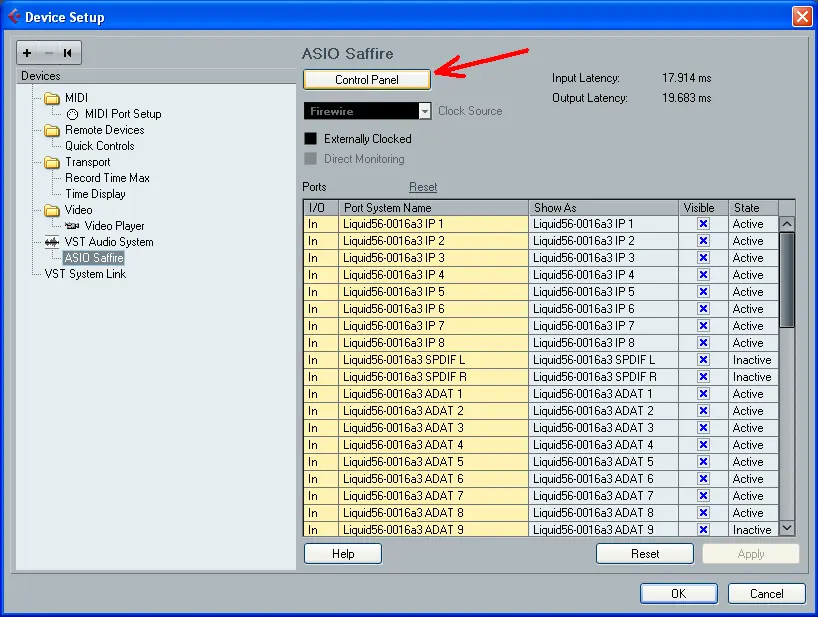Click the Visible column header
The width and height of the screenshot is (818, 617).
pos(704,208)
